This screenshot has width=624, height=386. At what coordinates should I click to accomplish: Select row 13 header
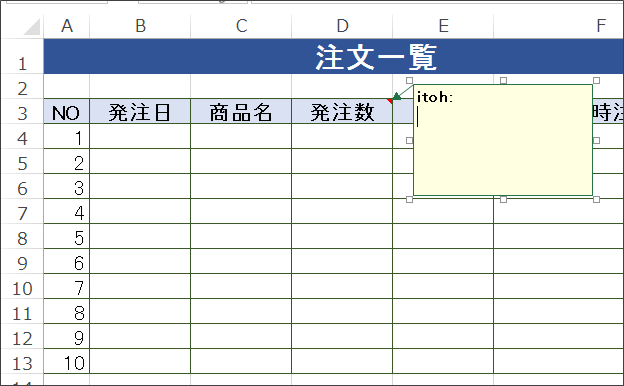(x=22, y=361)
